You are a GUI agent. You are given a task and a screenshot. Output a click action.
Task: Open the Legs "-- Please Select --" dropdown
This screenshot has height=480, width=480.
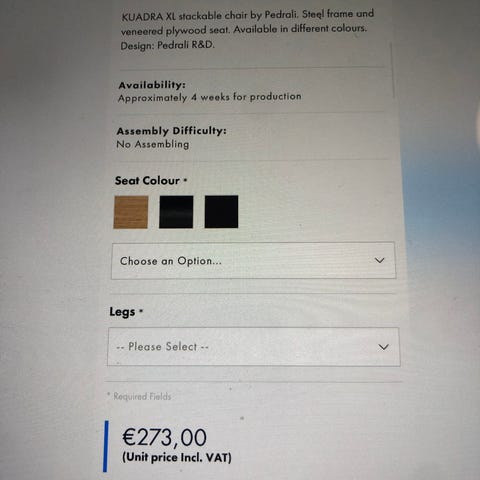pos(254,347)
